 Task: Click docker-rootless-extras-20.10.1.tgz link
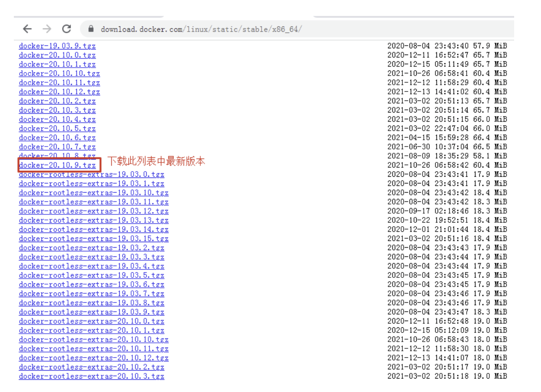[x=92, y=331]
